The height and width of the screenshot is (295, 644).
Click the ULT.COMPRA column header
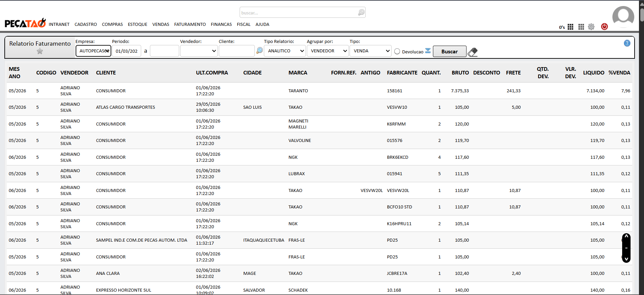point(212,73)
